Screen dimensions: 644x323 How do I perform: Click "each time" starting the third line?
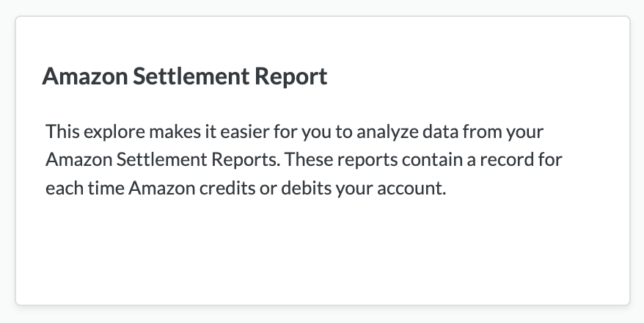pos(84,187)
